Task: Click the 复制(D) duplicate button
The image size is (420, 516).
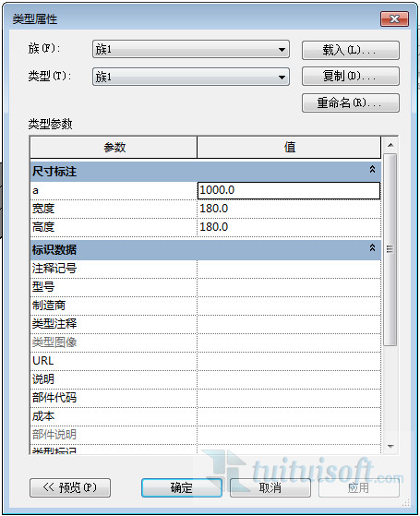Action: click(x=351, y=77)
